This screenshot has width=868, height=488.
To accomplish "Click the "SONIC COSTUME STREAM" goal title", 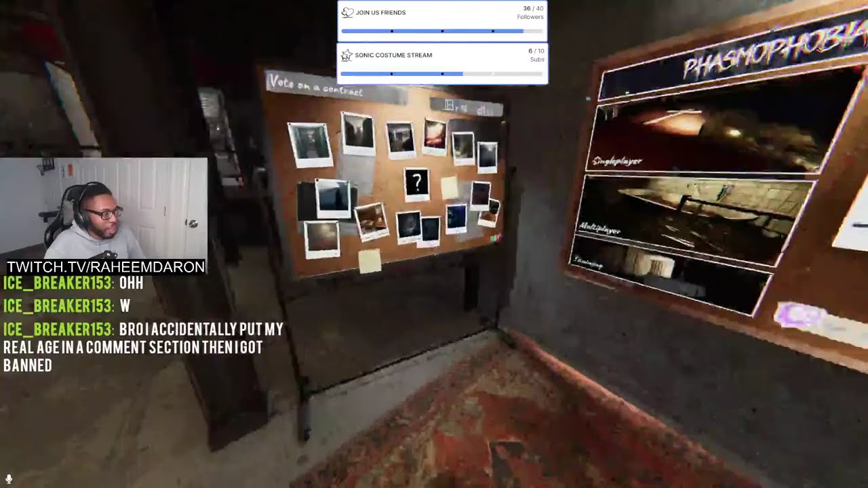I will pyautogui.click(x=393, y=55).
